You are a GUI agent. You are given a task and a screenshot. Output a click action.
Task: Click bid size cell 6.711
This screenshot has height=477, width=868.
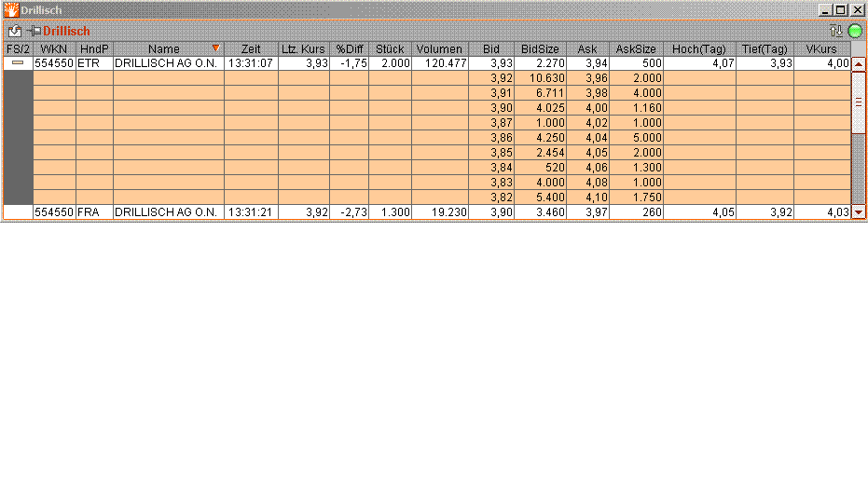(541, 93)
